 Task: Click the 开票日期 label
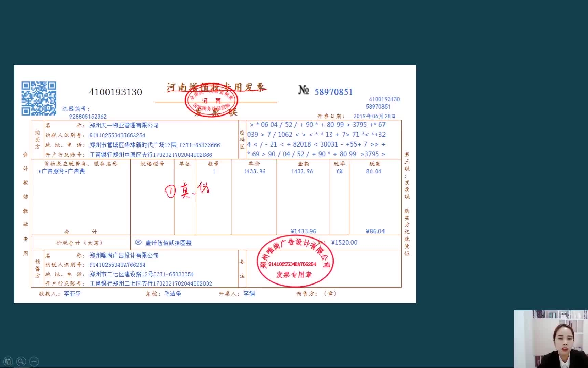(331, 116)
